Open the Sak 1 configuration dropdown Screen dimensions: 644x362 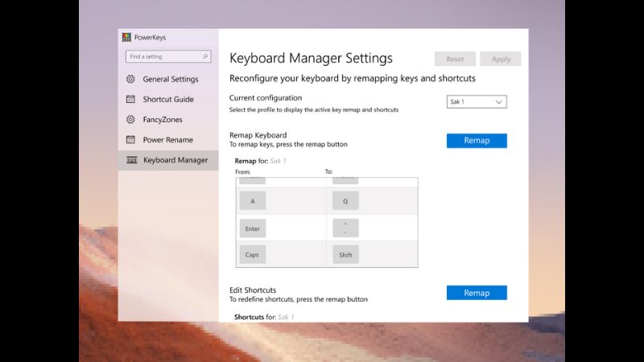[x=477, y=102]
